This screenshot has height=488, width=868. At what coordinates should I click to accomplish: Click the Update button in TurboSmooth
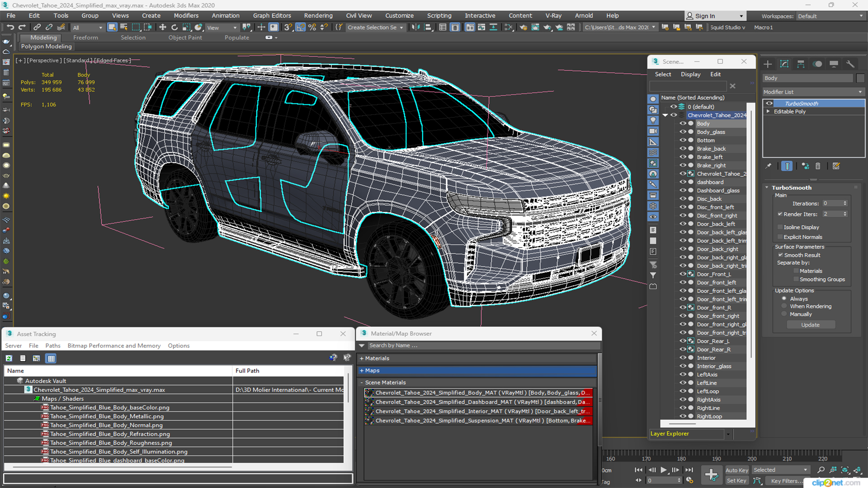click(811, 325)
